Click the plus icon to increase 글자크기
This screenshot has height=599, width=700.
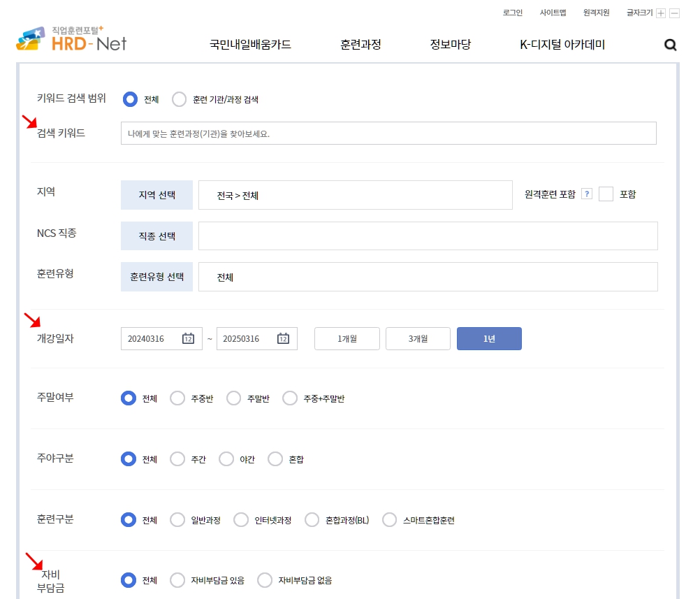click(x=662, y=13)
